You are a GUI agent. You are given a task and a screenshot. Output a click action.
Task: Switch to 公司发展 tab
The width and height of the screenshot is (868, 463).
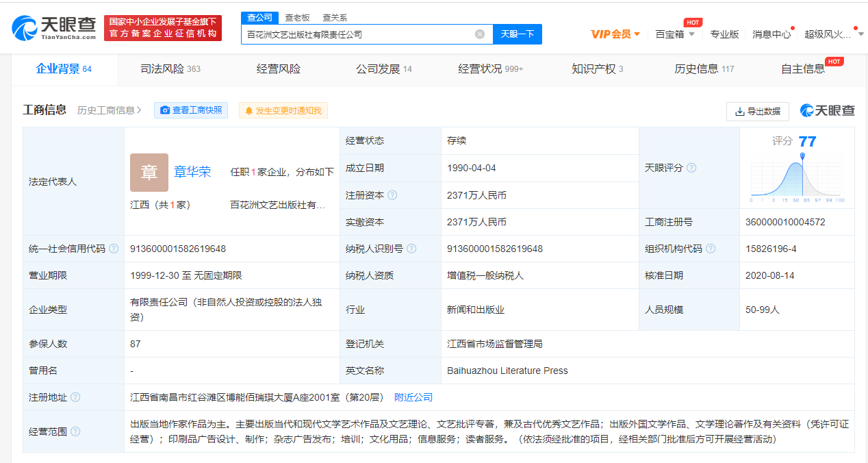pos(384,69)
